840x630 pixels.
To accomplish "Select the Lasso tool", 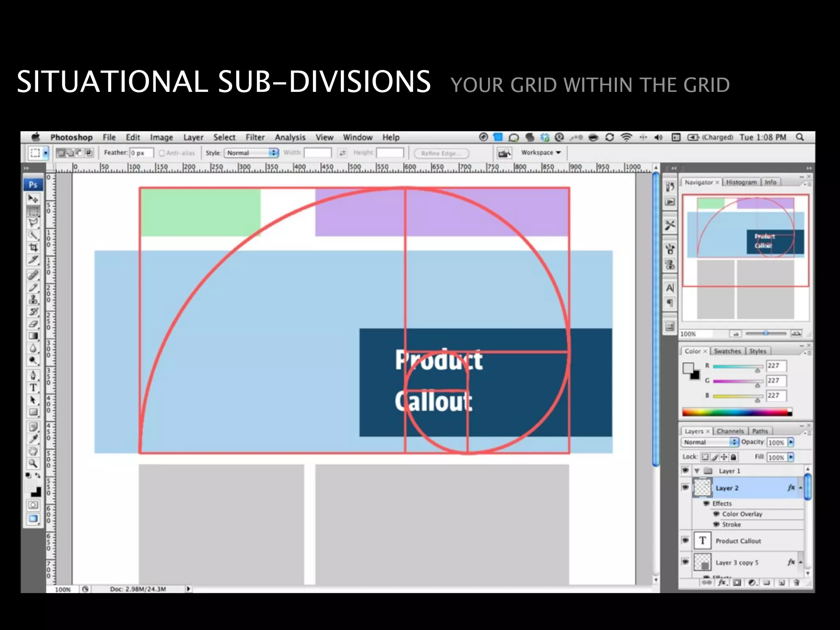I will (x=33, y=223).
